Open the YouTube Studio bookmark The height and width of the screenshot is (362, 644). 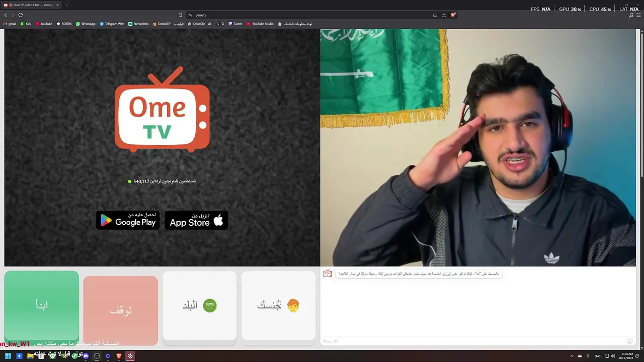click(260, 24)
